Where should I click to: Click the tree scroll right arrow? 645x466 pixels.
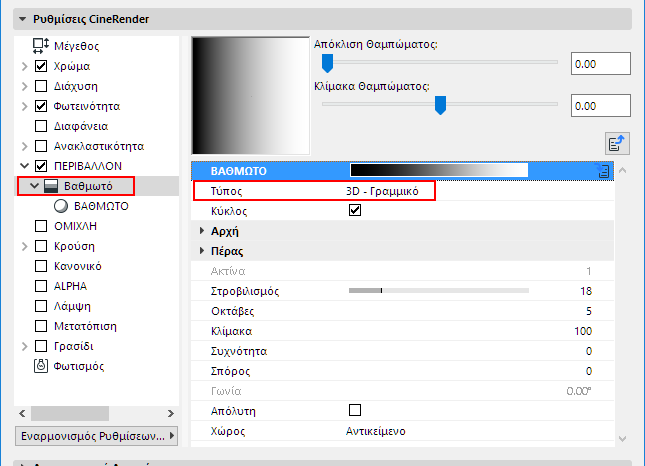(x=171, y=413)
